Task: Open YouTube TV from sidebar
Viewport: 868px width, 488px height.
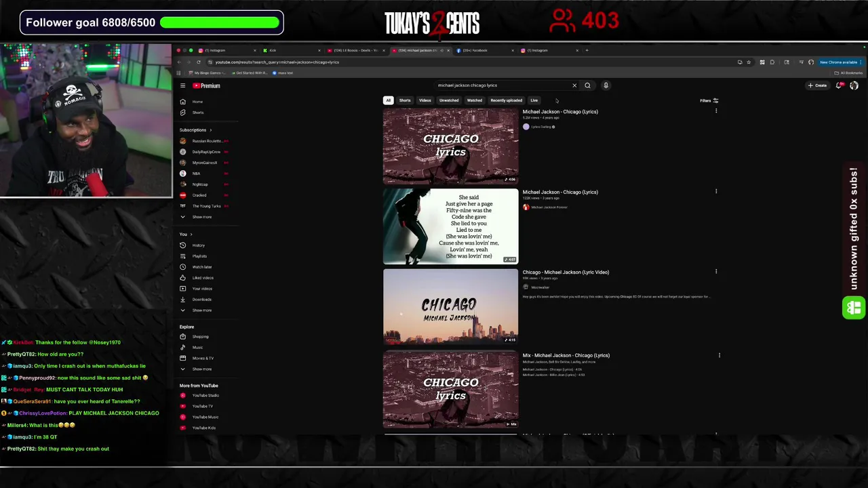Action: [x=202, y=407]
